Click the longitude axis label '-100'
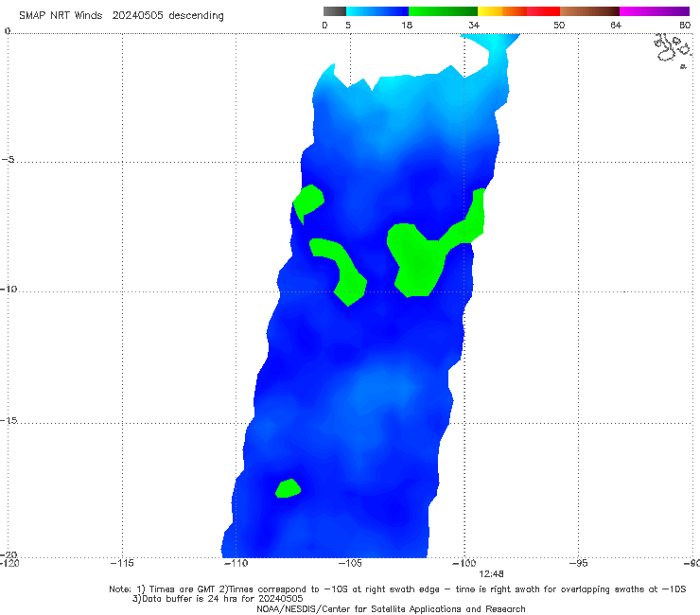Screen dimensions: 700x615 pos(464,563)
